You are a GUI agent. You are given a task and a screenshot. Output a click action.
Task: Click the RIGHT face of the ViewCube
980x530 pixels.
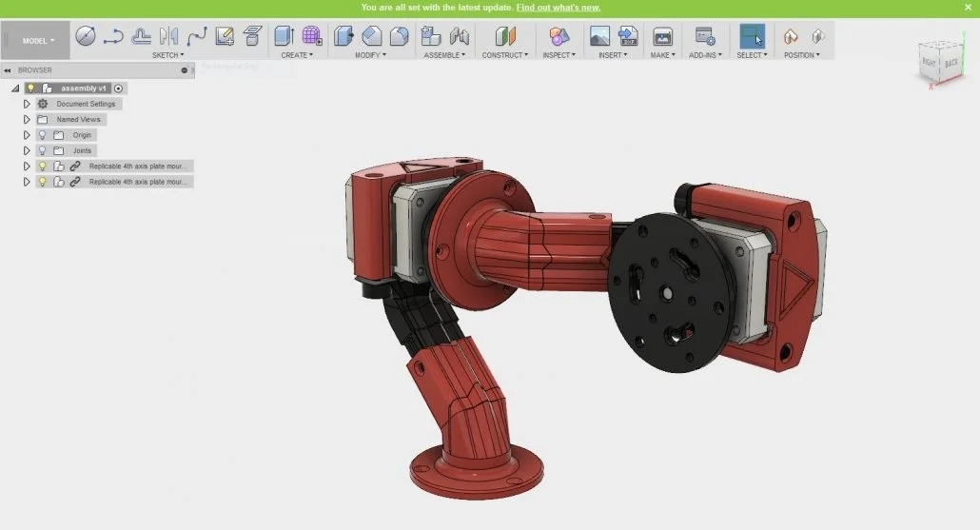(x=930, y=63)
